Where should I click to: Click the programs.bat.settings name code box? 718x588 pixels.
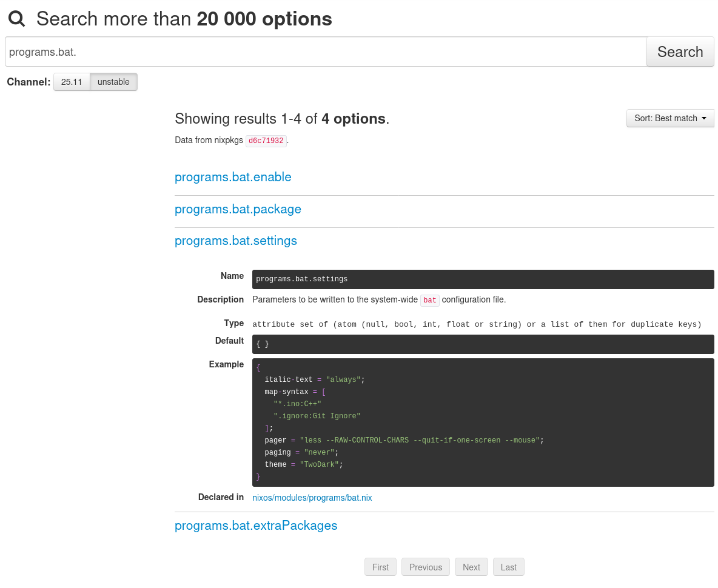click(x=483, y=279)
